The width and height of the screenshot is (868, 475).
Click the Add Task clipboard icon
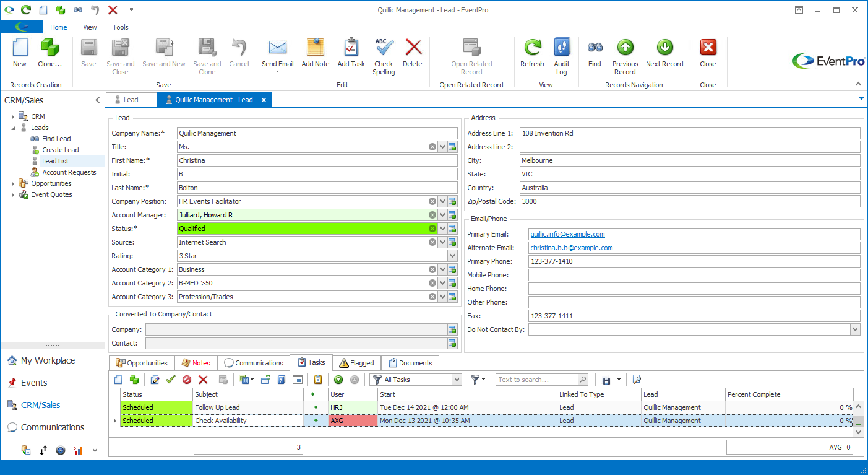[x=351, y=48]
